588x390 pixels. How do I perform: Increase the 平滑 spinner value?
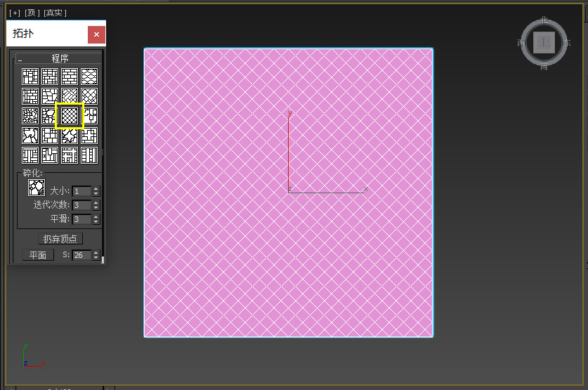pyautogui.click(x=96, y=216)
